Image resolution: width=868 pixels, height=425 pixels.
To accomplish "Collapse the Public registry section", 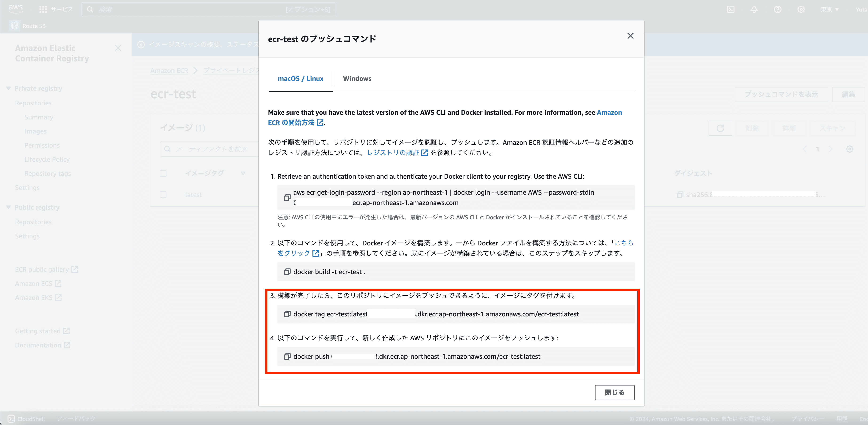I will coord(8,208).
